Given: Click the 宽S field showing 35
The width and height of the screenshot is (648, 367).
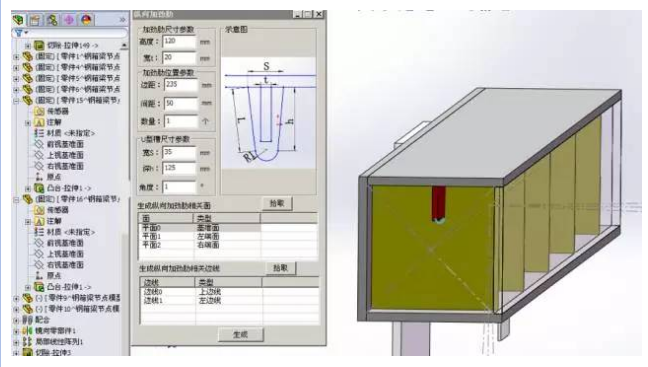Looking at the screenshot, I should 179,153.
